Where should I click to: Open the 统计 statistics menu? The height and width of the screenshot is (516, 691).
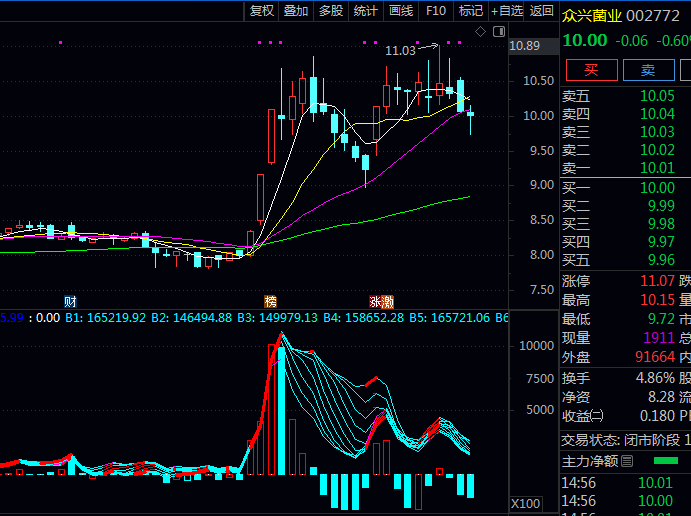pos(366,11)
